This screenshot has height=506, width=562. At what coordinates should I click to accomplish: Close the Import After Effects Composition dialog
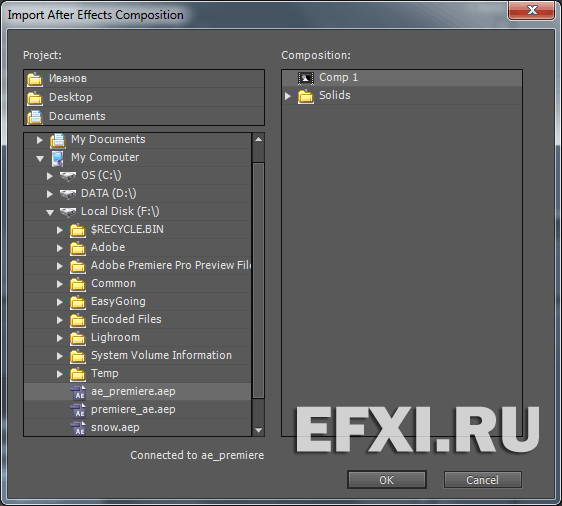pyautogui.click(x=532, y=10)
